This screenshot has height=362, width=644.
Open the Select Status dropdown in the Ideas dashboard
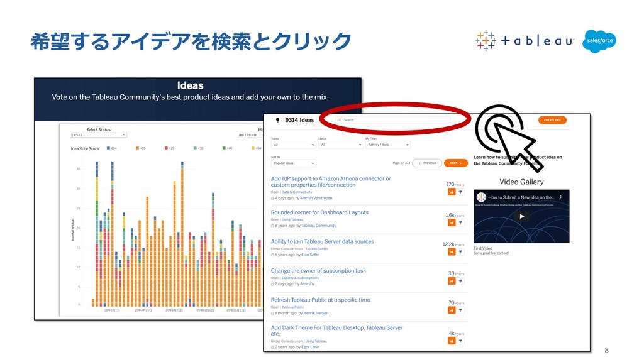[99, 134]
